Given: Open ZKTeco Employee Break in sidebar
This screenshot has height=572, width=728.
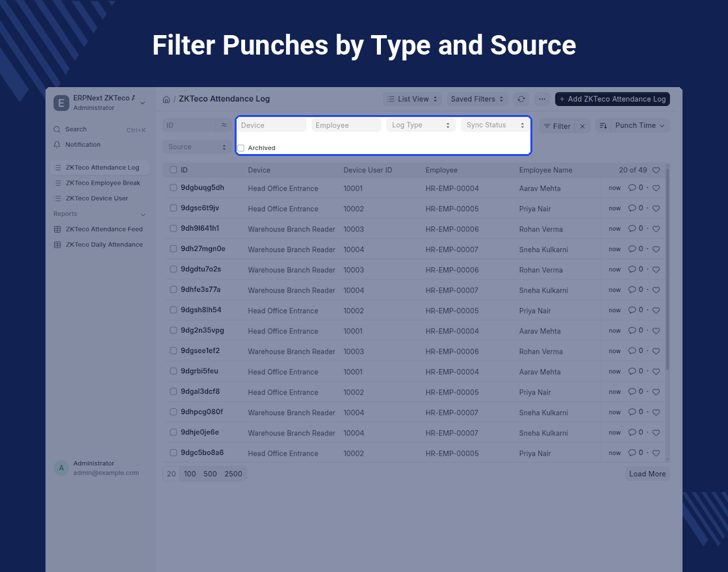Looking at the screenshot, I should (100, 183).
